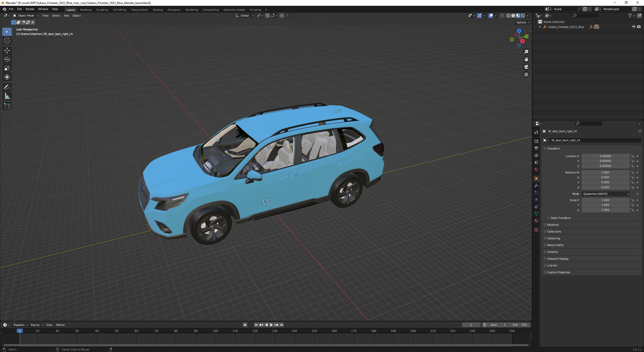Toggle viewport gizmos display
This screenshot has height=352, width=644.
click(x=479, y=16)
